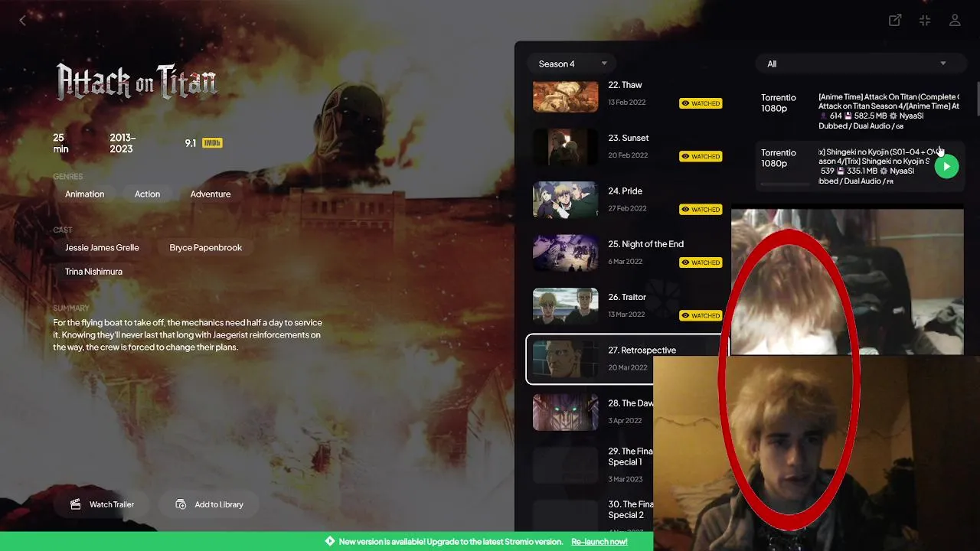Click the Pride episode thumbnail
This screenshot has height=551, width=980.
pos(565,200)
